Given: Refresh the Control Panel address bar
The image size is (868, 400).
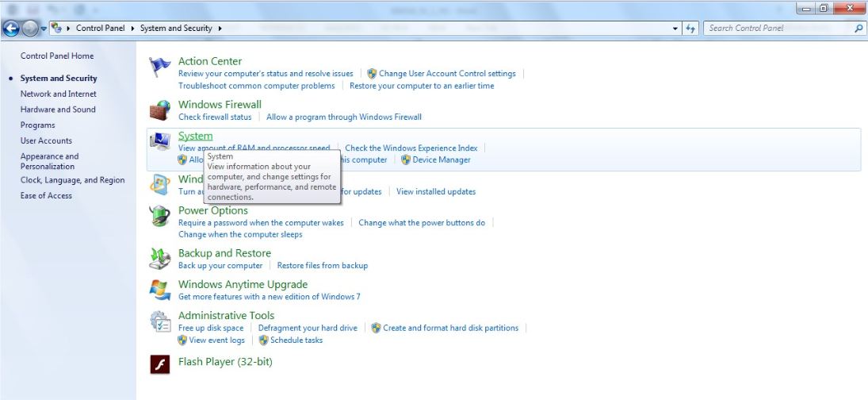Looking at the screenshot, I should coord(690,29).
